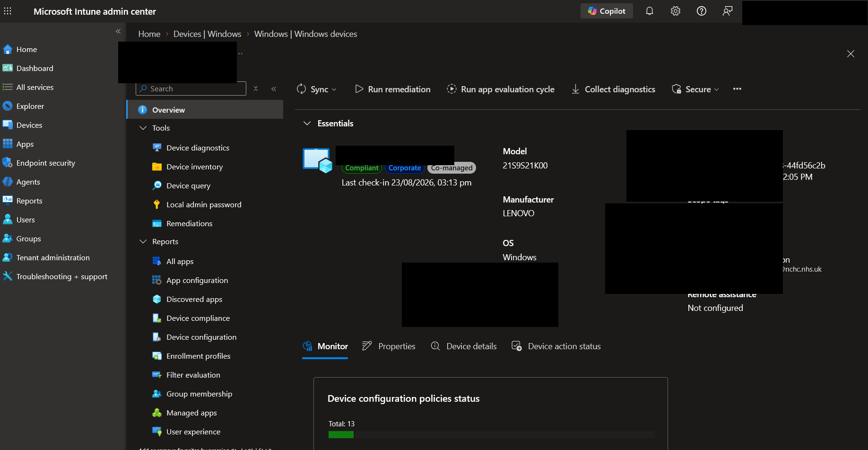Collapse the Reports section in resource menu
The height and width of the screenshot is (450, 868).
point(143,241)
